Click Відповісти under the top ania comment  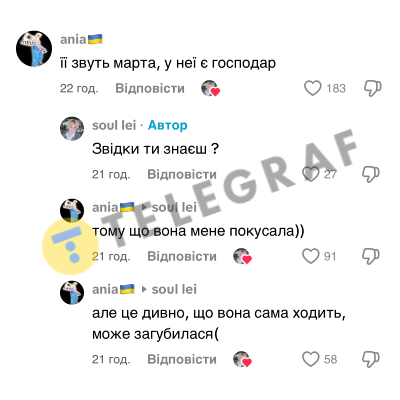point(150,88)
